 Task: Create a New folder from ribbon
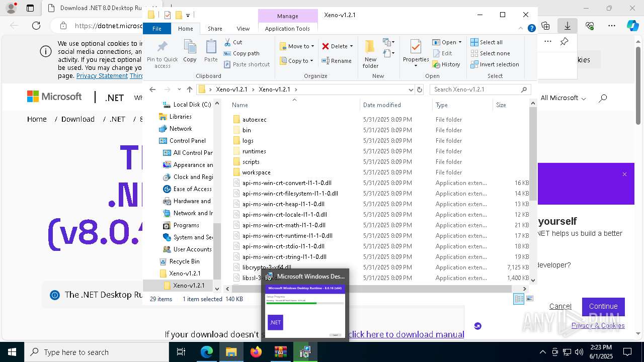[x=370, y=54]
